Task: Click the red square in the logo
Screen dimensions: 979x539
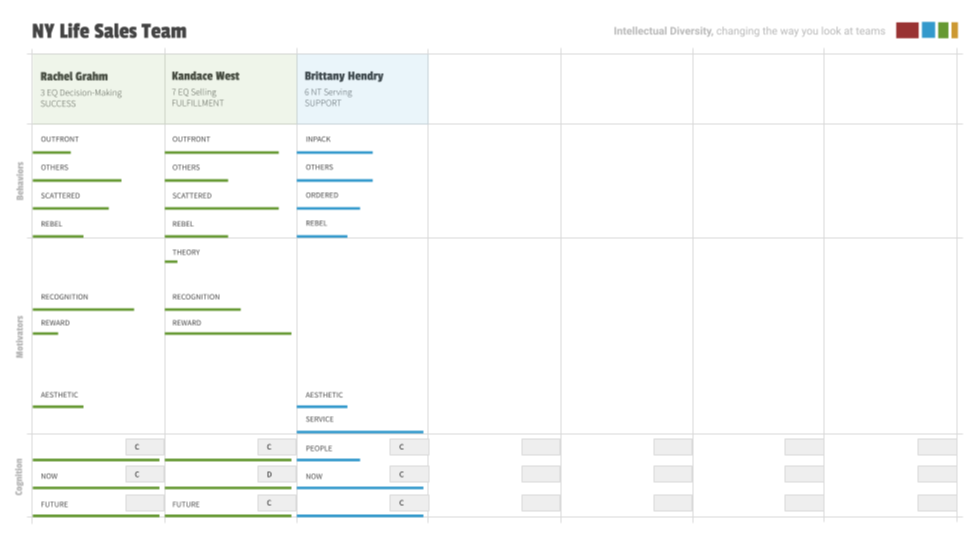Action: (x=906, y=30)
